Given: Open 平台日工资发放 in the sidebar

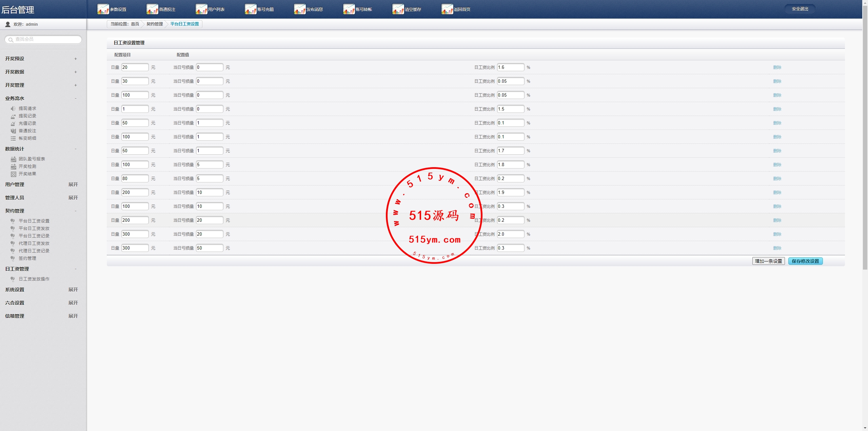Looking at the screenshot, I should pyautogui.click(x=34, y=229).
